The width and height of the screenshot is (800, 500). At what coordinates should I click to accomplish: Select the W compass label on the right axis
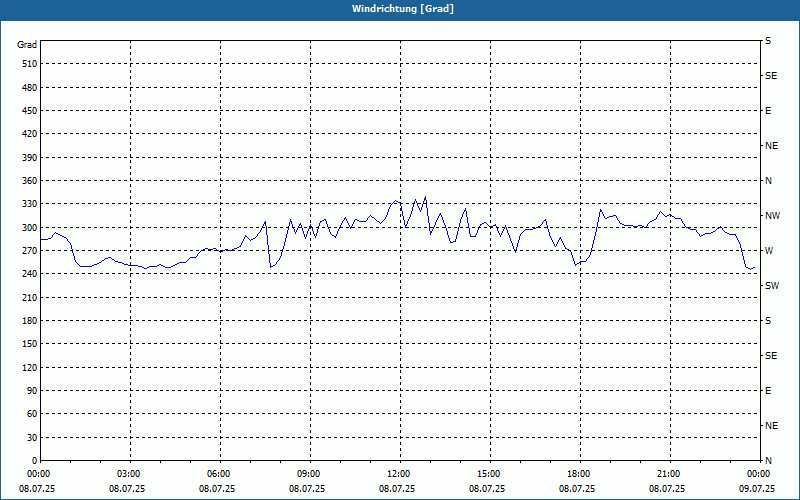click(769, 251)
